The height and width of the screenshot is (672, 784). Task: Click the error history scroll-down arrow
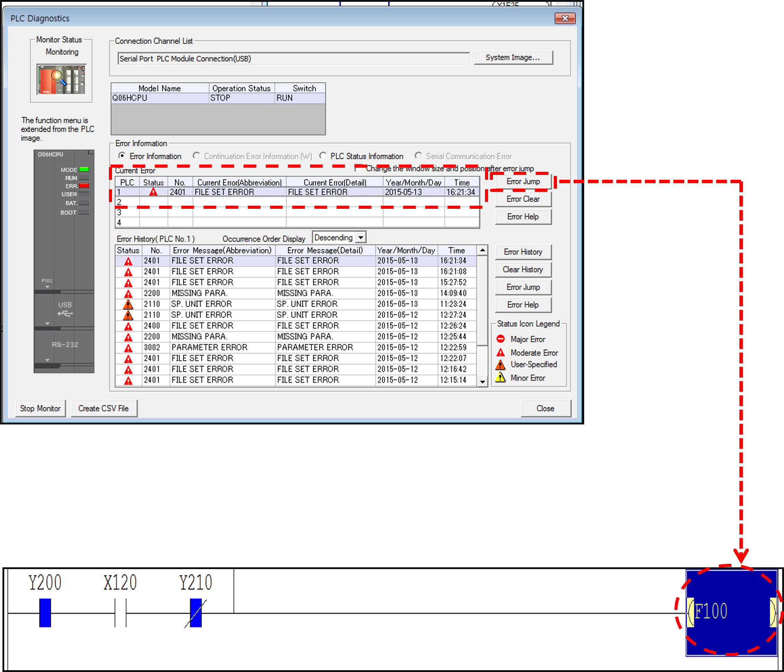coord(483,381)
